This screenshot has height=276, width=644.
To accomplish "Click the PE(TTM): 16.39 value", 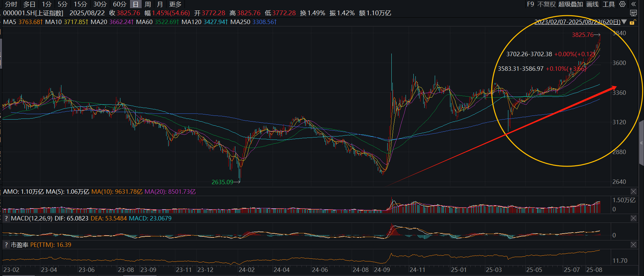I will point(51,245).
